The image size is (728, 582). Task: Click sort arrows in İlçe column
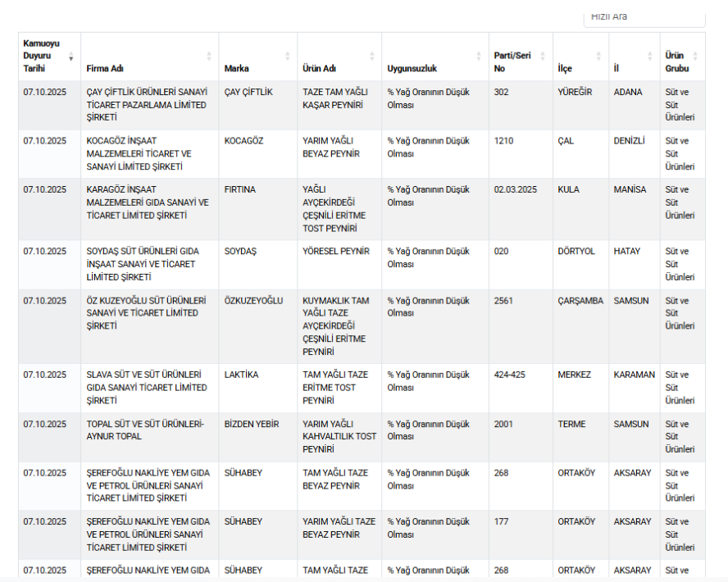(x=599, y=57)
